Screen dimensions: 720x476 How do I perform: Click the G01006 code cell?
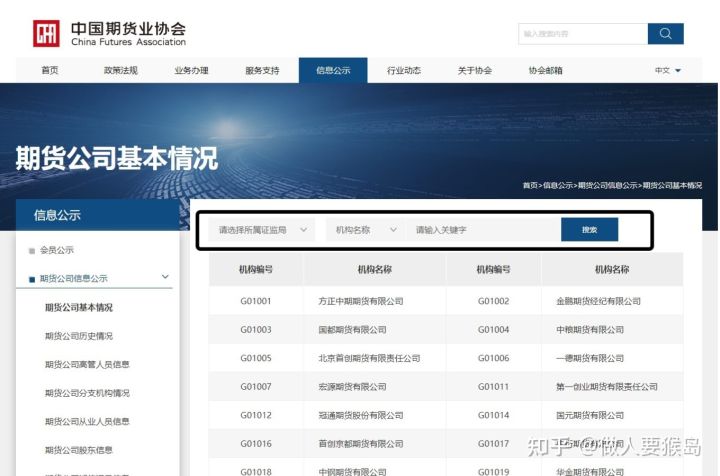tap(494, 358)
